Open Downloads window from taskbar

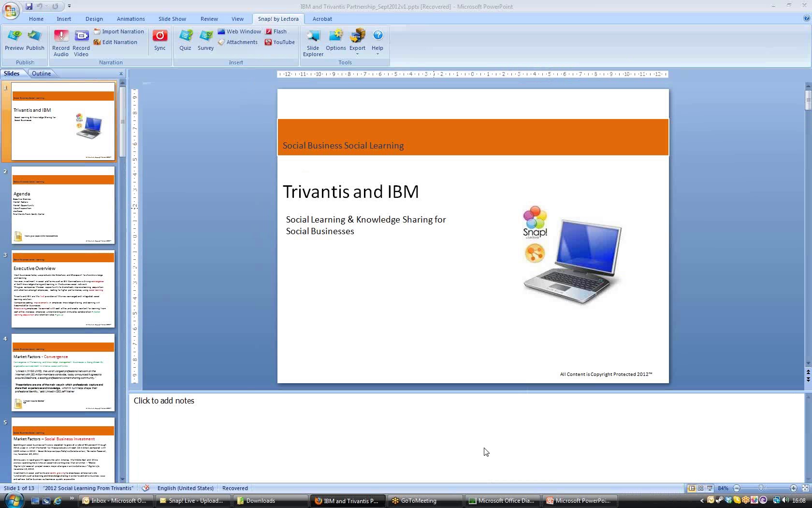click(x=270, y=501)
